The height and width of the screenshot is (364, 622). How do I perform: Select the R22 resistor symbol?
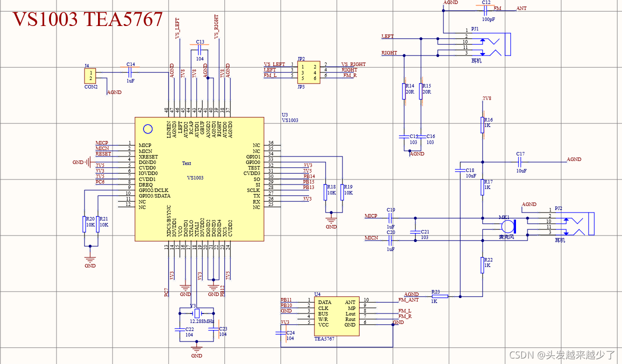[x=483, y=264]
